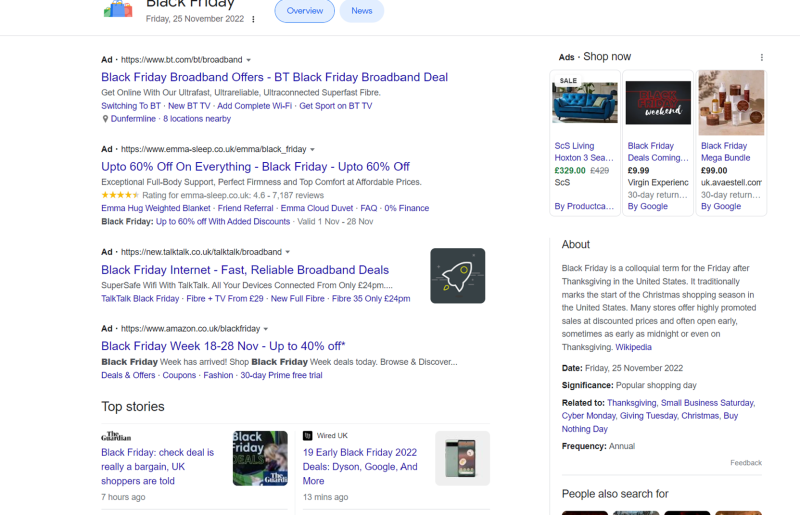Click 30-day Prime free trial link
This screenshot has width=800, height=515.
coord(281,375)
